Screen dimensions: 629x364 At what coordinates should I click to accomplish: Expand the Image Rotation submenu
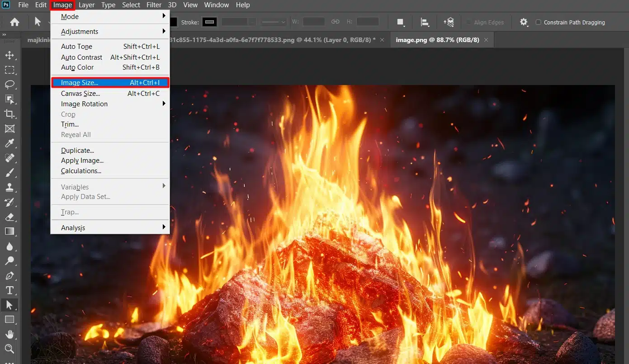pyautogui.click(x=110, y=104)
